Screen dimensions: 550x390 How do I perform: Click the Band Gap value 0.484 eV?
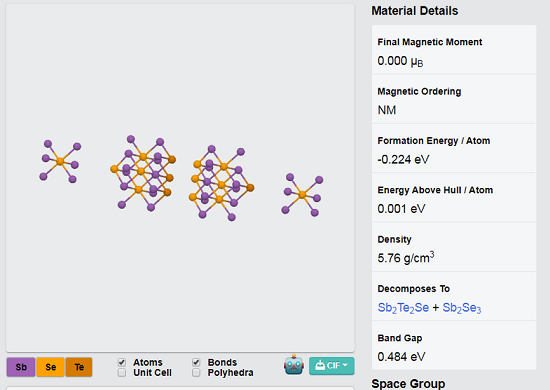click(x=401, y=357)
